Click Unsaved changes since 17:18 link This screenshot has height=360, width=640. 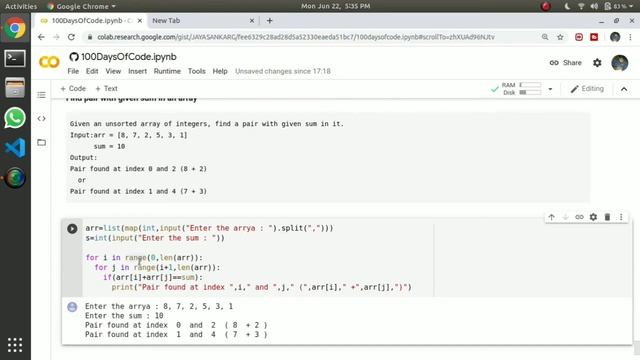click(x=283, y=71)
